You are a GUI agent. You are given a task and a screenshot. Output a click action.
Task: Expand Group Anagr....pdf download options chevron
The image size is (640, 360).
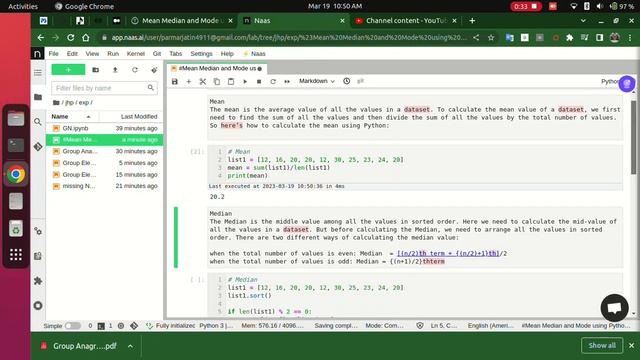pyautogui.click(x=130, y=346)
